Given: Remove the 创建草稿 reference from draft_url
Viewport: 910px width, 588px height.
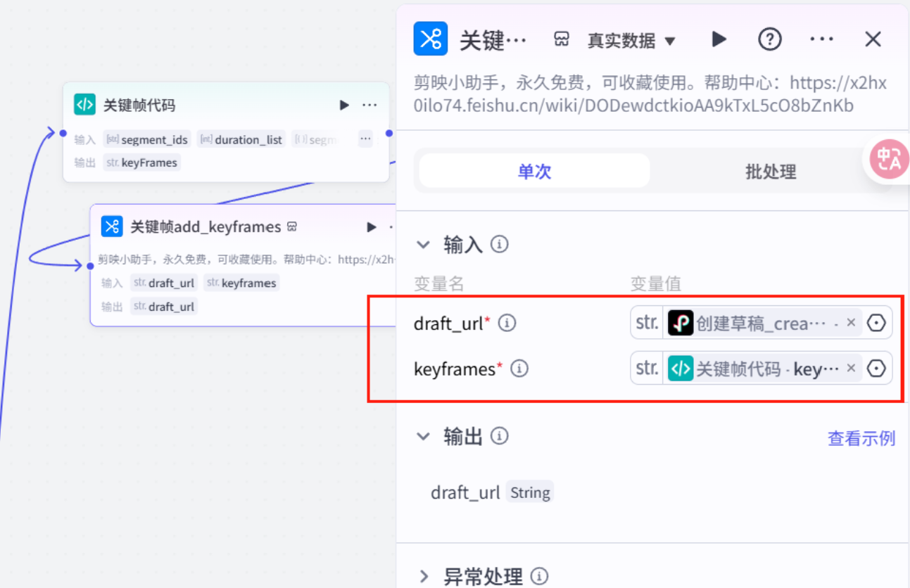Looking at the screenshot, I should (x=851, y=322).
